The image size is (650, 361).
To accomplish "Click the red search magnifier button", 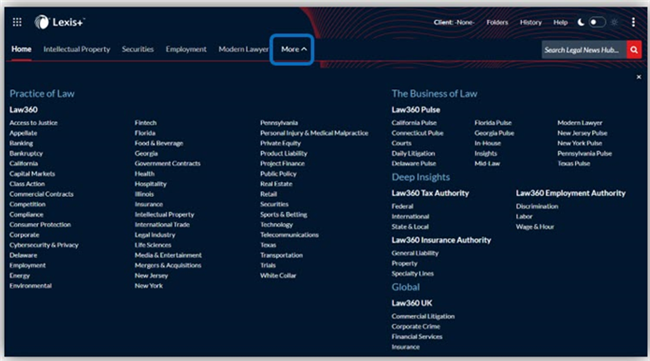I will tap(634, 50).
